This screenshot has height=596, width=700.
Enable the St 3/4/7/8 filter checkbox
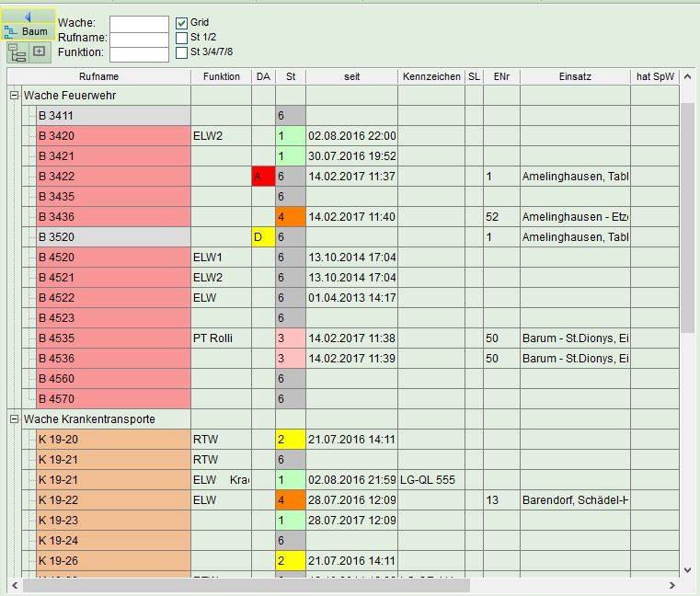[182, 52]
